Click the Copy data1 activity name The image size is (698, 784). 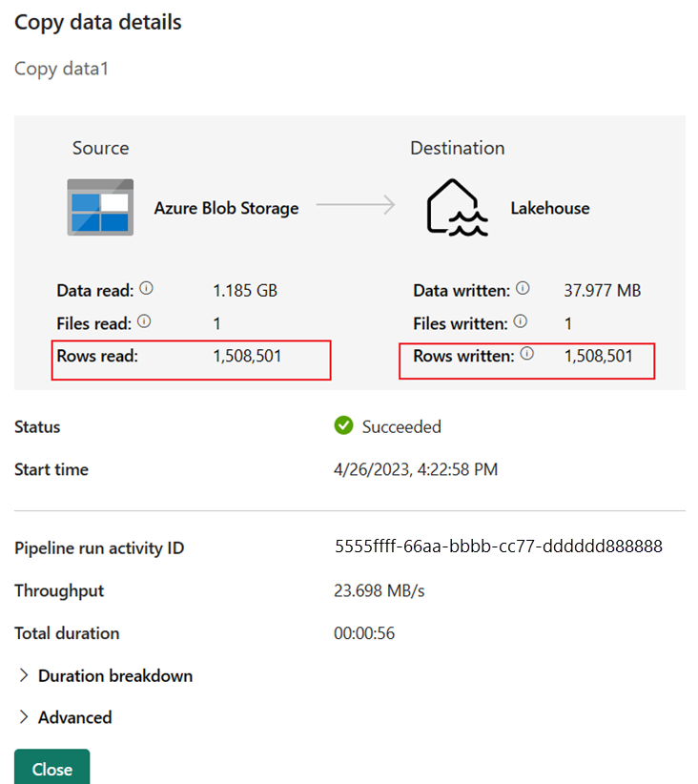[x=61, y=69]
